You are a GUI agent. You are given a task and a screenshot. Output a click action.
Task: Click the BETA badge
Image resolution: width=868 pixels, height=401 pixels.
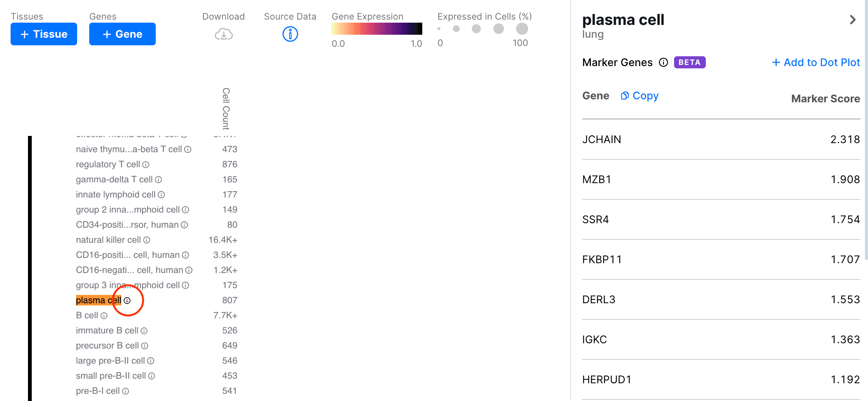click(690, 62)
